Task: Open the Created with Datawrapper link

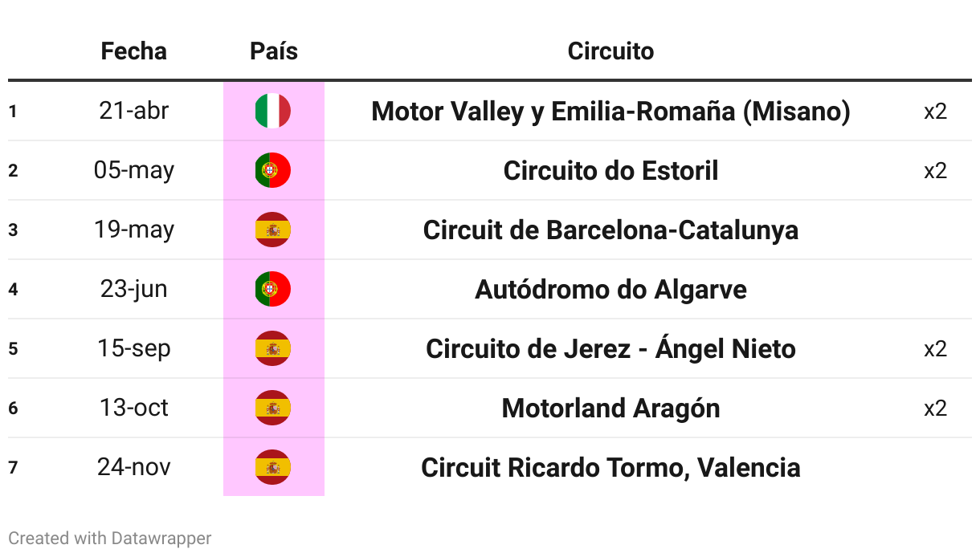Action: [110, 538]
